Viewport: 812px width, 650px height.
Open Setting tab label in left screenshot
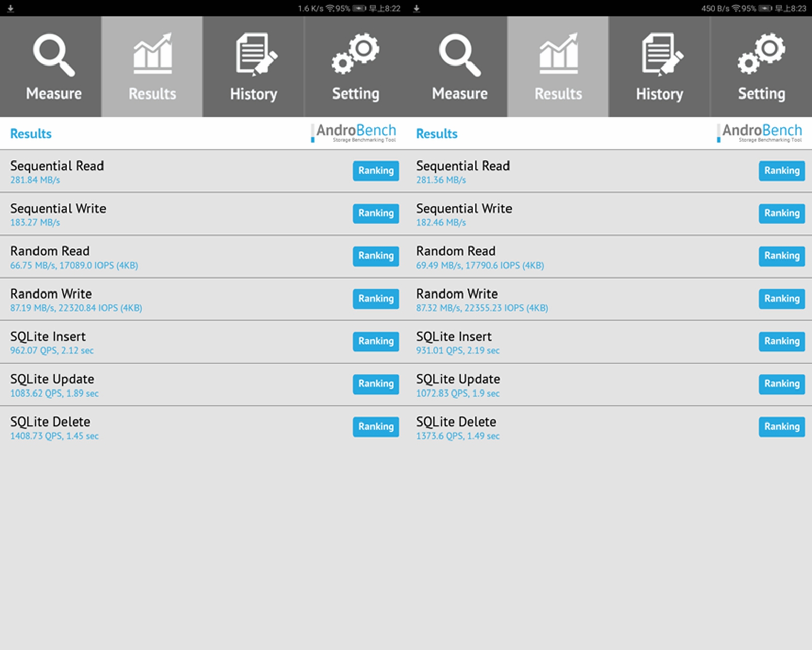[356, 94]
